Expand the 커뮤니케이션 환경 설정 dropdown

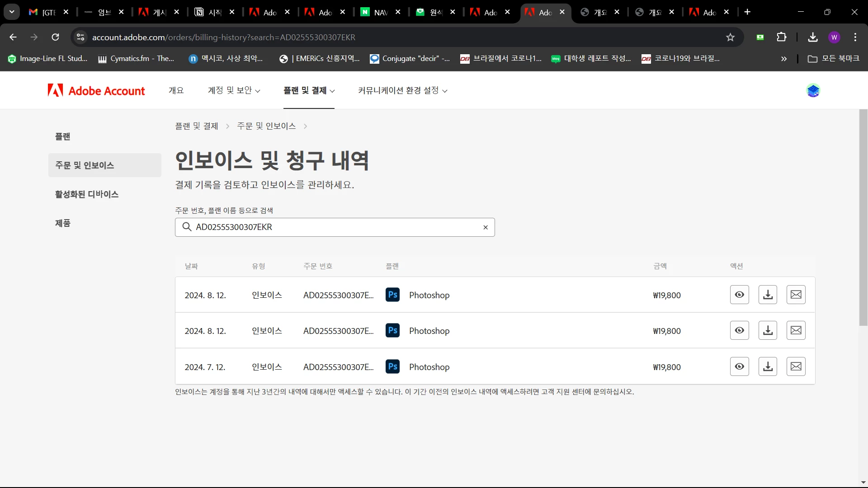coord(402,90)
